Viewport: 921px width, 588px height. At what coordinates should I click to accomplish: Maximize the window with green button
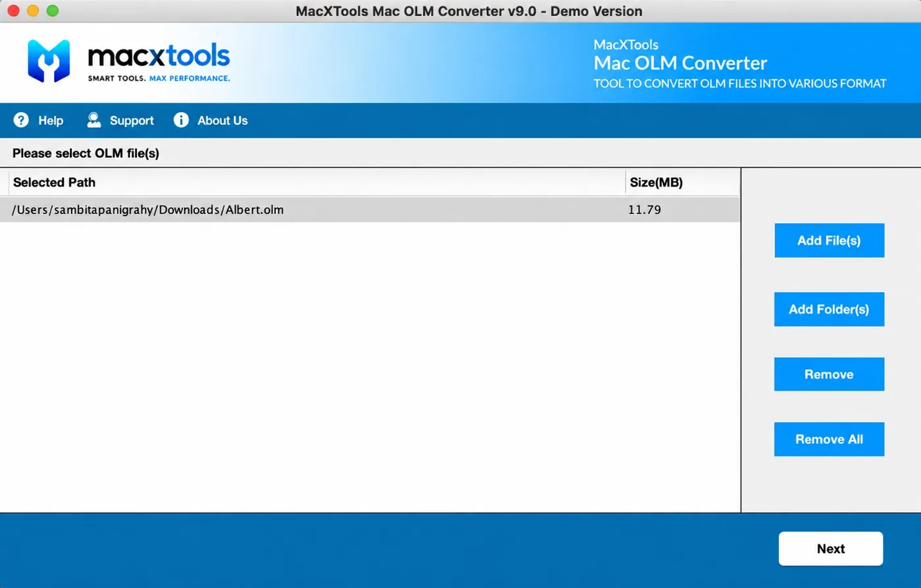coord(53,11)
